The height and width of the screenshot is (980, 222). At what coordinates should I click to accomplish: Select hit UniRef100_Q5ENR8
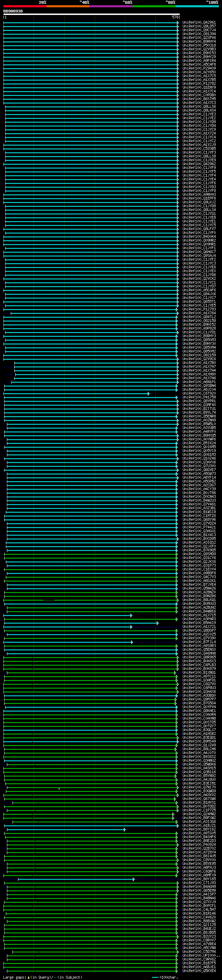(x=199, y=416)
